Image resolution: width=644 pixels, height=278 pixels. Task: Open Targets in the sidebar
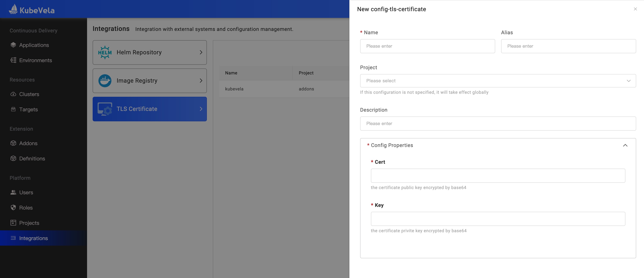28,109
